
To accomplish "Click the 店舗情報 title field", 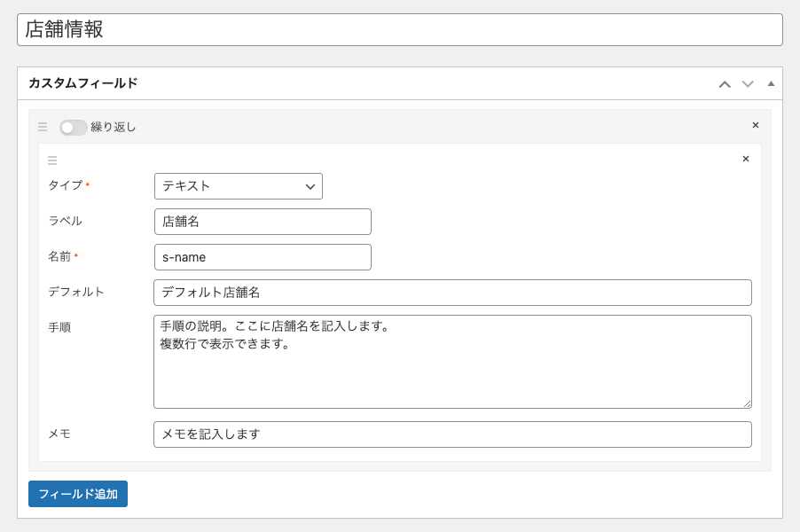I will 400,29.
